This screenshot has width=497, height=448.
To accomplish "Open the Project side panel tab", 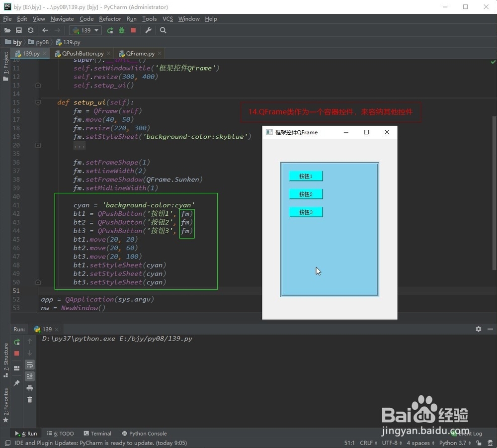I will (5, 66).
